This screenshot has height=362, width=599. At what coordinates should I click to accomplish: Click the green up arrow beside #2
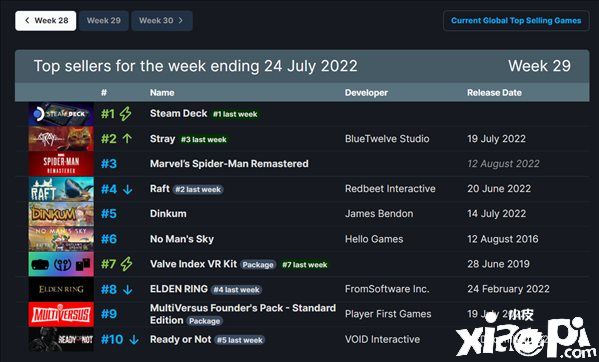click(127, 139)
